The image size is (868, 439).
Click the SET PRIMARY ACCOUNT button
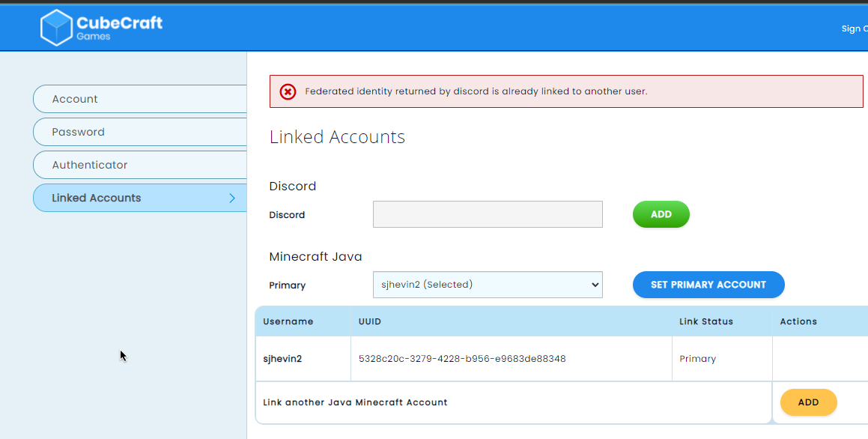pyautogui.click(x=708, y=285)
